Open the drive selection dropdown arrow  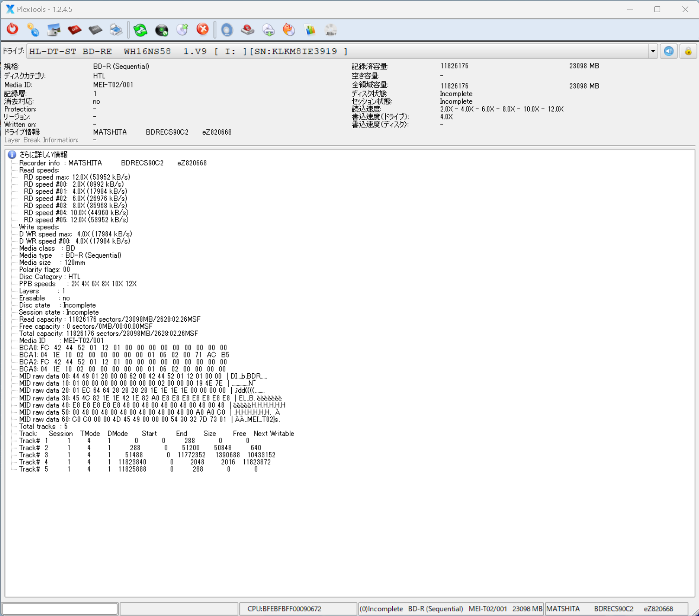tap(653, 51)
